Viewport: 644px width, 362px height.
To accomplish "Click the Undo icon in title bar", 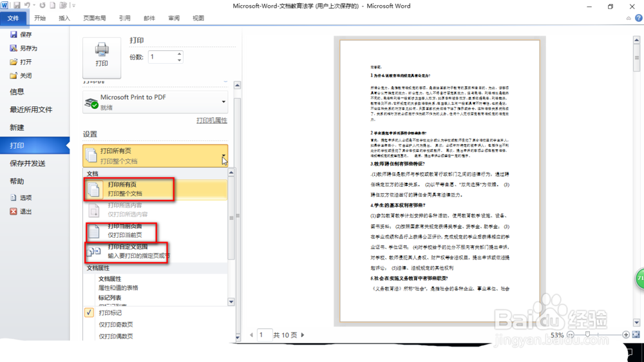I will coord(28,5).
